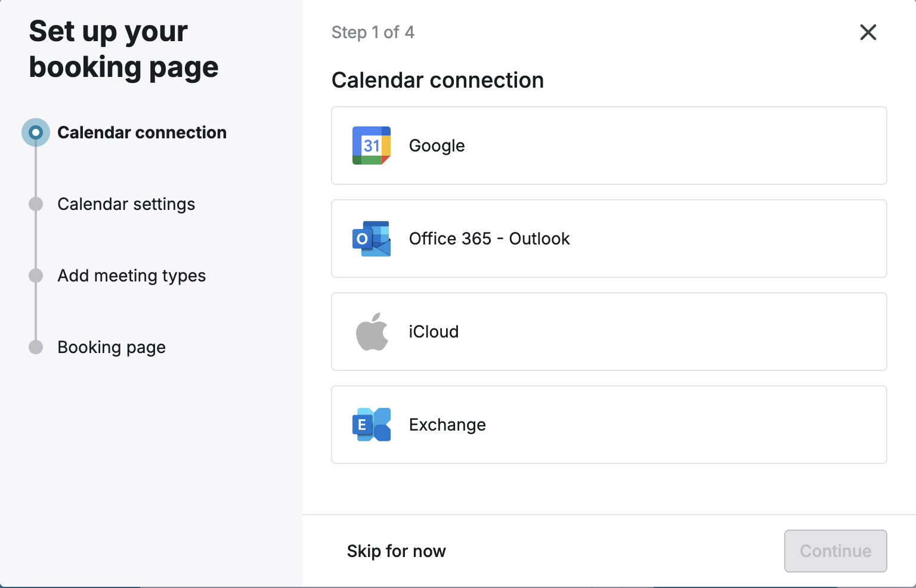Pick the iCloud calendar option
Screen dimensions: 916x588
click(608, 332)
